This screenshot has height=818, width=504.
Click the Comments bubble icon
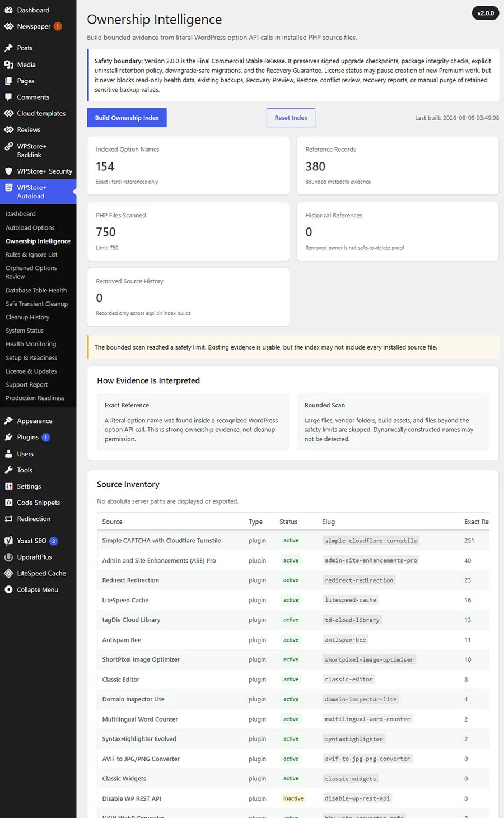point(8,97)
